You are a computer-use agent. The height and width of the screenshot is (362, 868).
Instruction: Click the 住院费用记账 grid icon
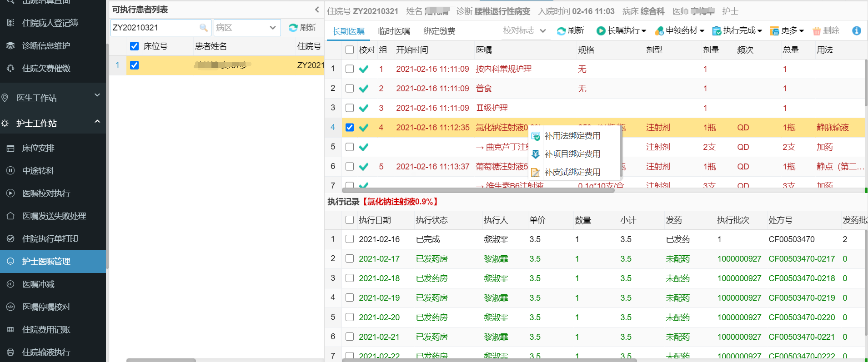pyautogui.click(x=10, y=330)
